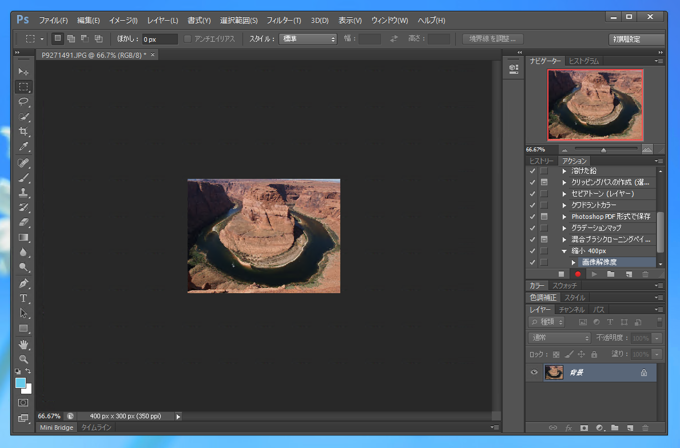Viewport: 680px width, 448px height.
Task: Delete action trash icon in Actions panel
Action: click(x=645, y=274)
